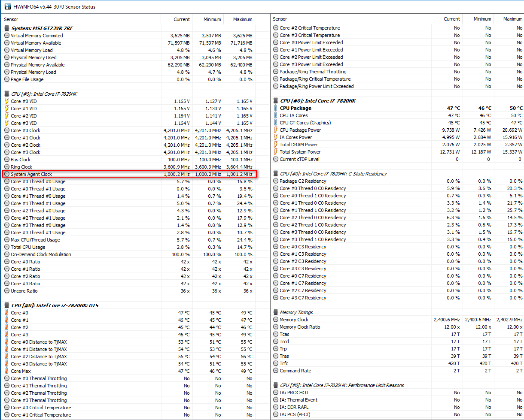Click the lightning icon beside Core #0 VID
Image resolution: width=524 pixels, height=420 pixels.
pos(7,101)
